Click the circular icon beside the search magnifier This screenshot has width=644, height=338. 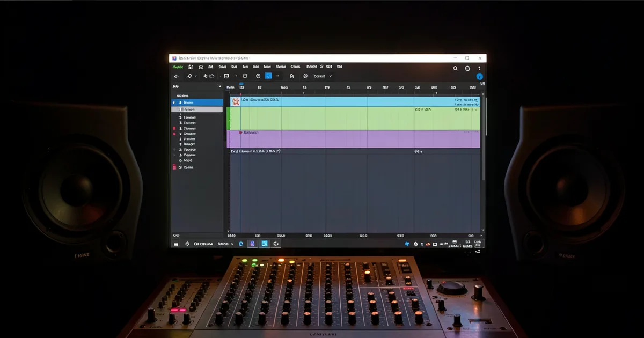(x=467, y=68)
